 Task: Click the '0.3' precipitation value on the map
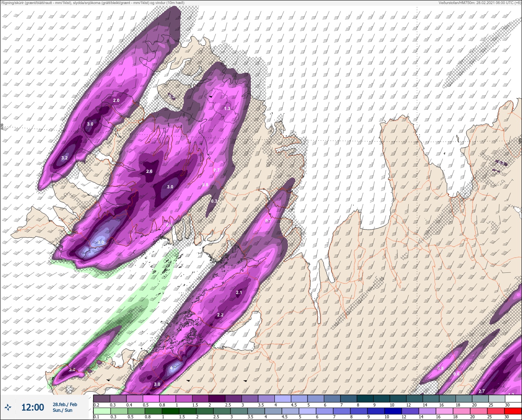(x=214, y=201)
